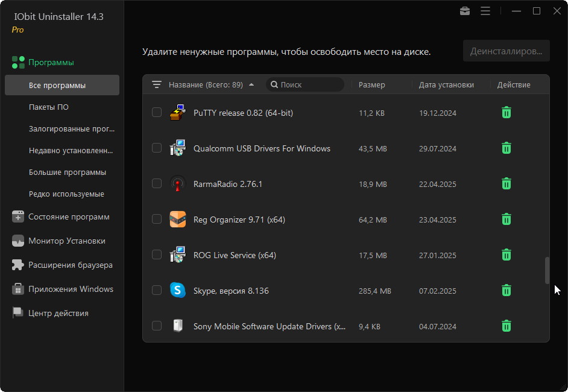Screen dimensions: 568x392
Task: Click the filter list icon beside Название
Action: pos(157,85)
